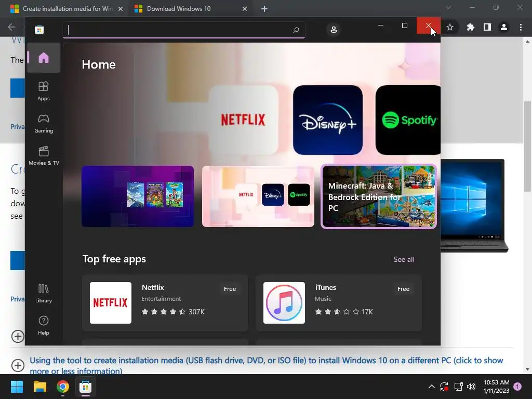532x399 pixels.
Task: Click the Netflix Entertainment category text
Action: coord(161,299)
